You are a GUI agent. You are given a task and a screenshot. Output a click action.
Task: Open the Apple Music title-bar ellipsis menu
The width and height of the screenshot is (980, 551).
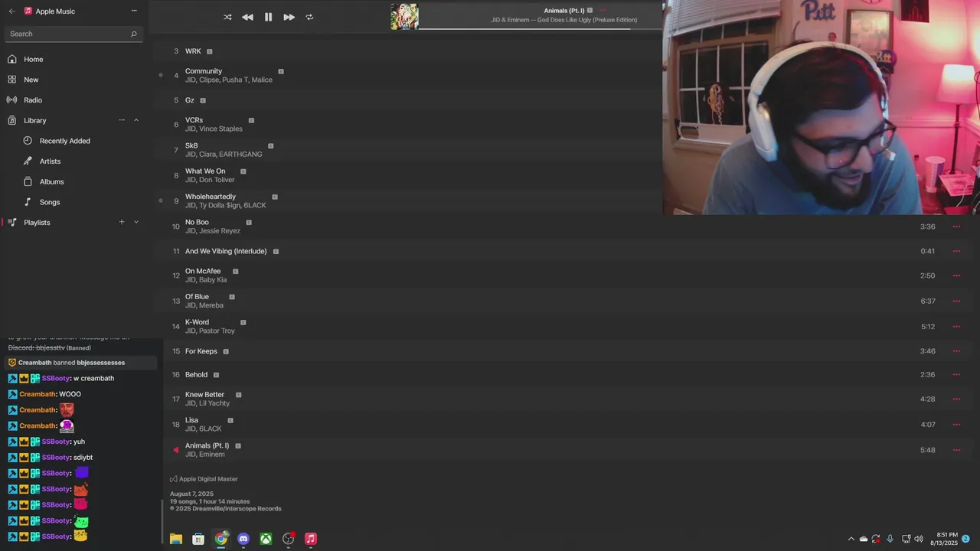pos(134,11)
